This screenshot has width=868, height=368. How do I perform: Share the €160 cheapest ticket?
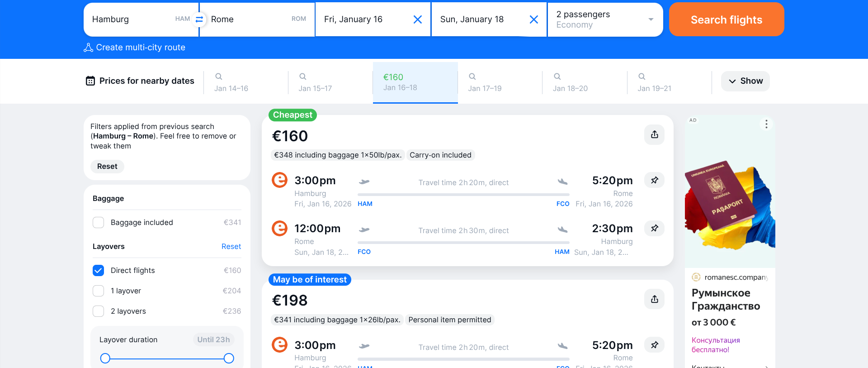point(654,135)
